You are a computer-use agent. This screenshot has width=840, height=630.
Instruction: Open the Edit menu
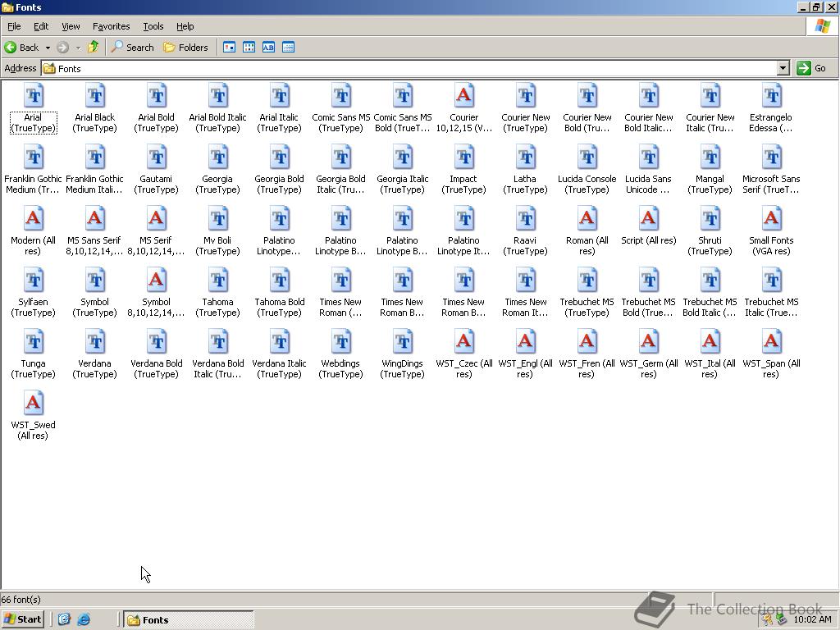pyautogui.click(x=41, y=26)
